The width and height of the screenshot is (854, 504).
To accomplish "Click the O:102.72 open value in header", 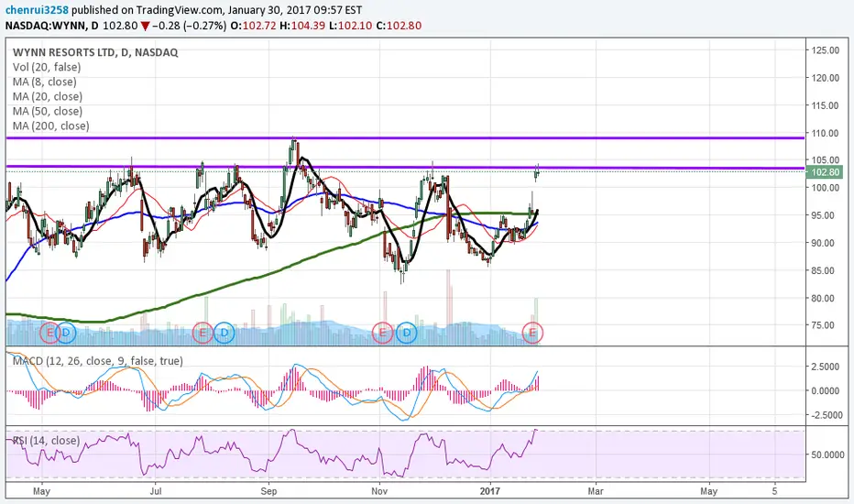I will [x=253, y=26].
